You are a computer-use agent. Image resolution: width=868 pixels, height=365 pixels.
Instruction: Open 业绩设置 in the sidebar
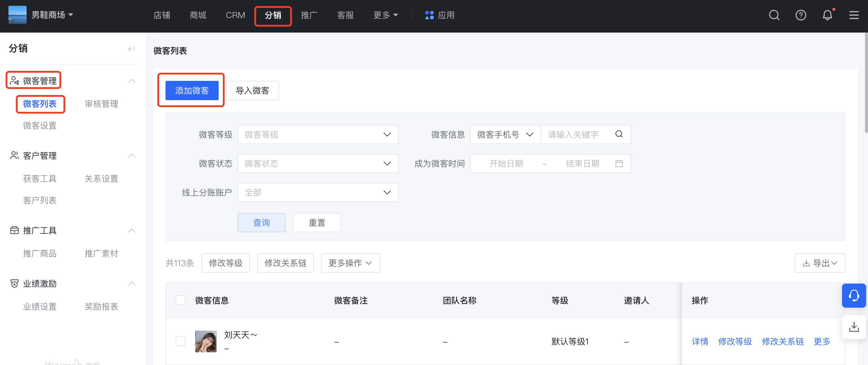[40, 306]
